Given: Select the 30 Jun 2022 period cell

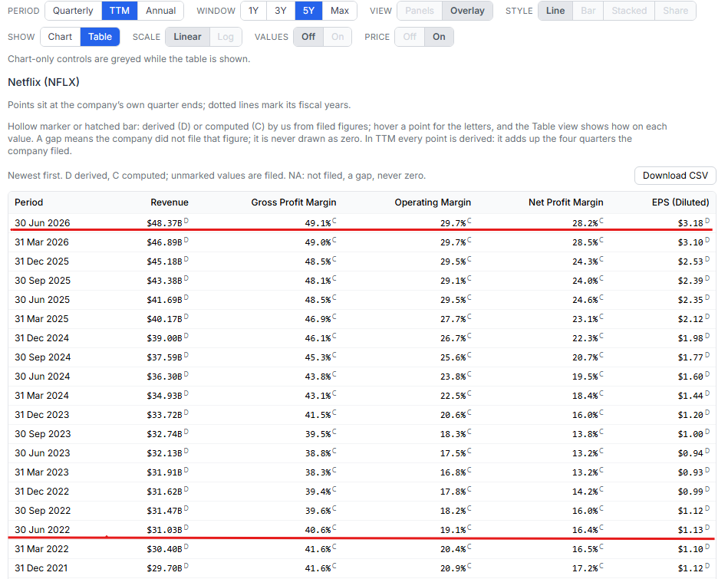Looking at the screenshot, I should (42, 530).
